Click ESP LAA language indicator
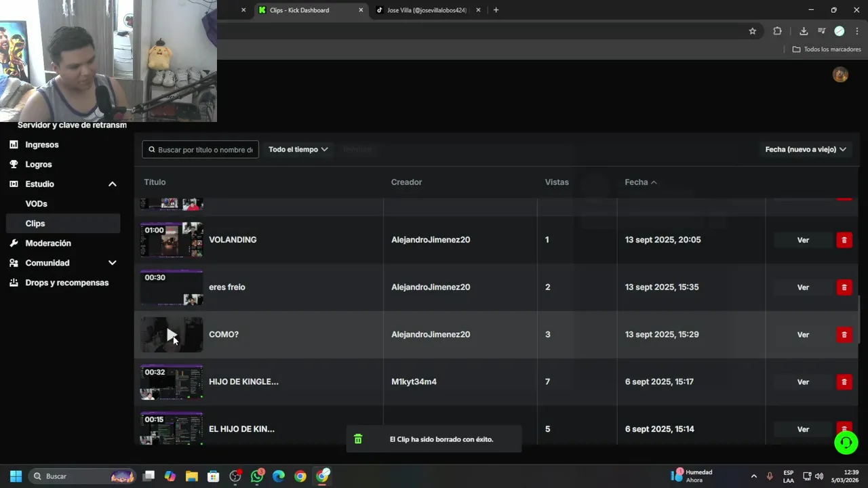This screenshot has height=488, width=868. pos(788,476)
